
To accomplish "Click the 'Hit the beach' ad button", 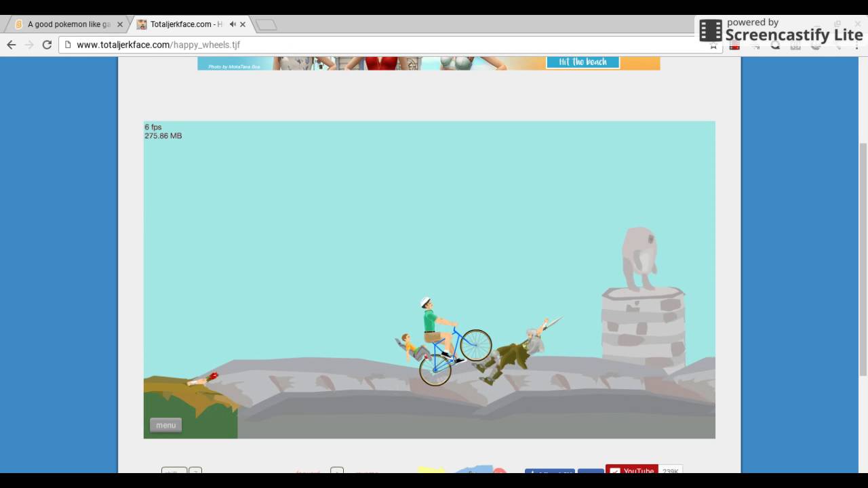I will click(583, 62).
